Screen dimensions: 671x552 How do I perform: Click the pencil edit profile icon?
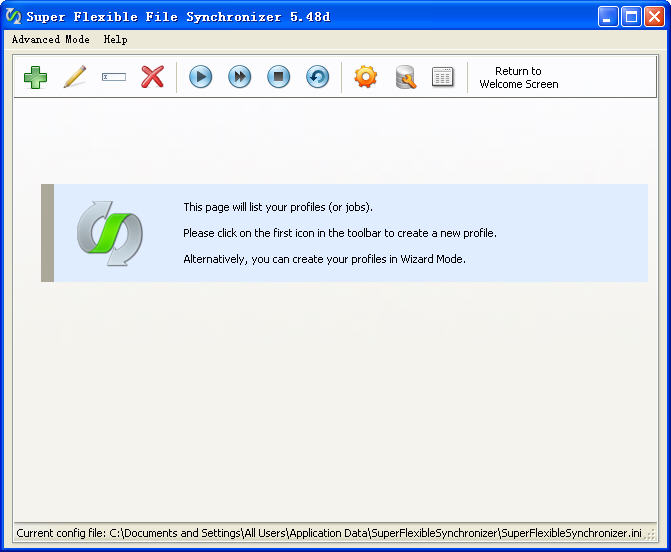(75, 77)
